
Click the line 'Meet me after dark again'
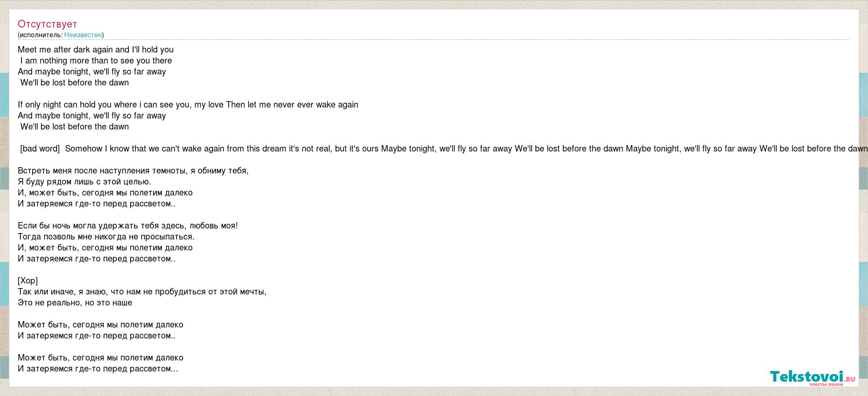96,49
